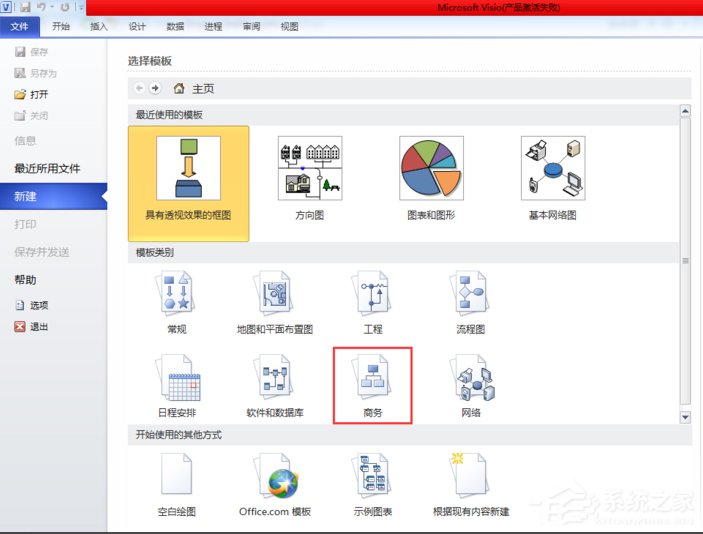This screenshot has width=703, height=534.
Task: Go forward with the right arrow button
Action: click(x=155, y=88)
